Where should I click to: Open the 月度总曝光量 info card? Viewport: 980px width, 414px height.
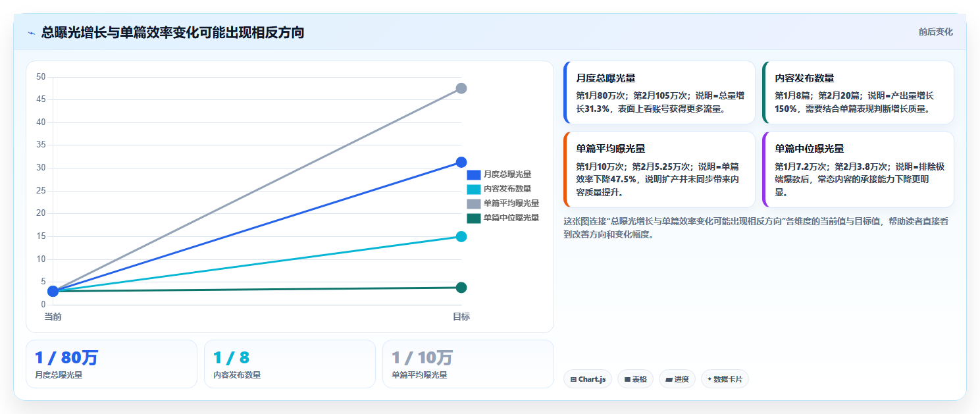click(x=659, y=92)
